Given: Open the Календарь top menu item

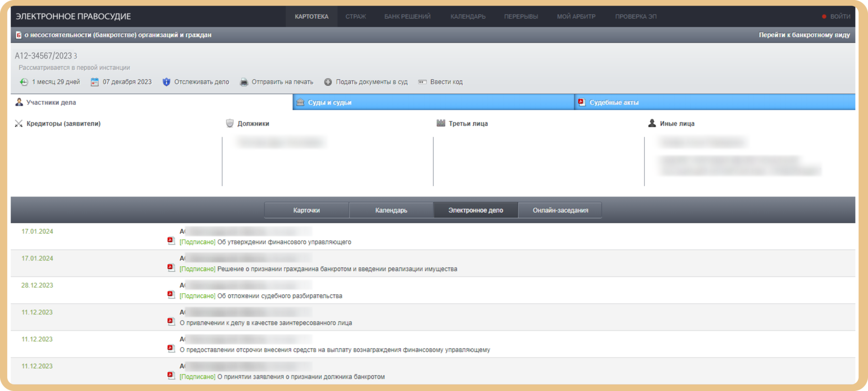Looking at the screenshot, I should click(468, 17).
